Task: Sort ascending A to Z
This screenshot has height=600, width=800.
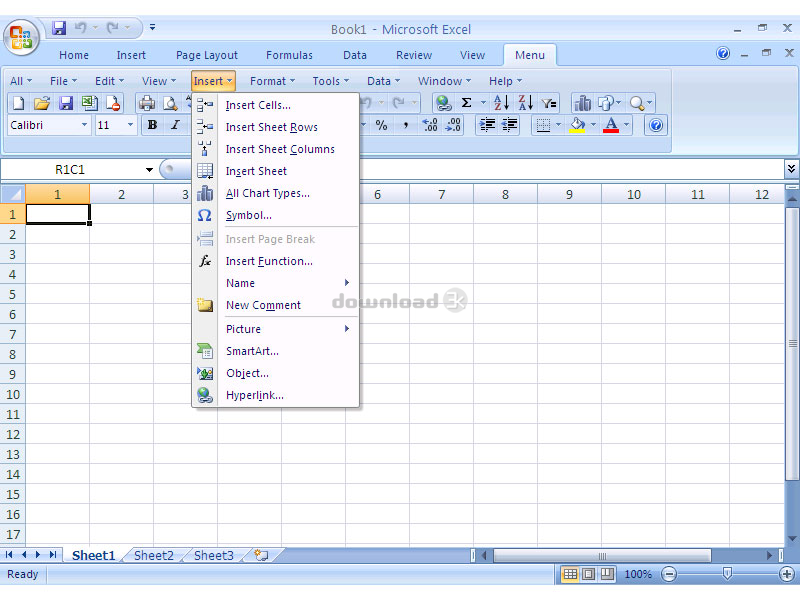Action: (501, 103)
